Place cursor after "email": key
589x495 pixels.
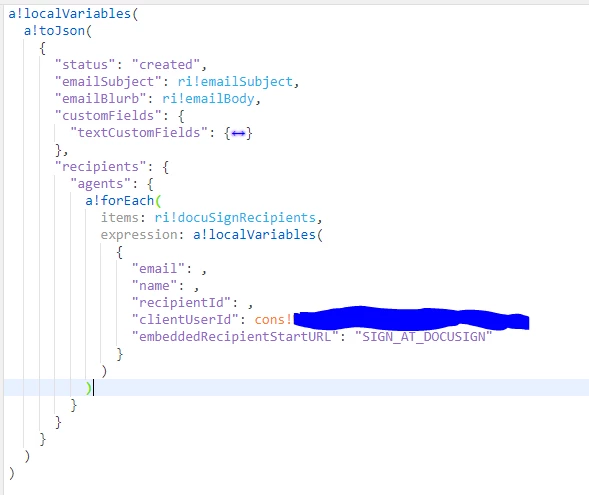[197, 269]
